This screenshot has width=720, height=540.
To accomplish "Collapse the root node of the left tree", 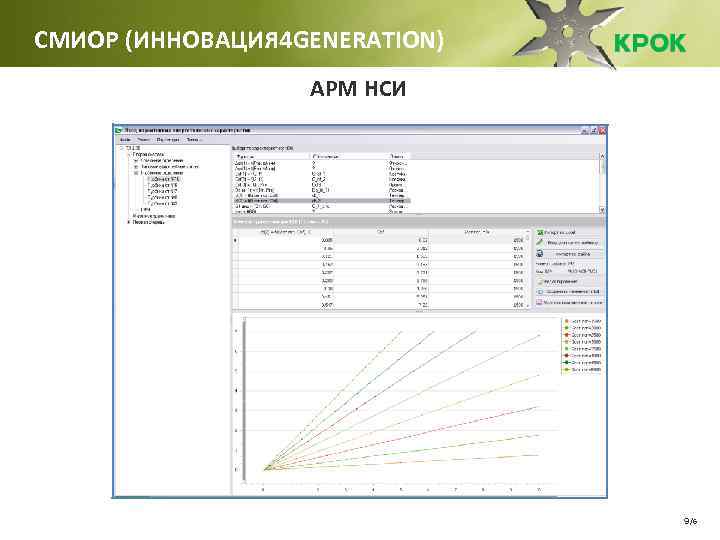I will pyautogui.click(x=122, y=148).
